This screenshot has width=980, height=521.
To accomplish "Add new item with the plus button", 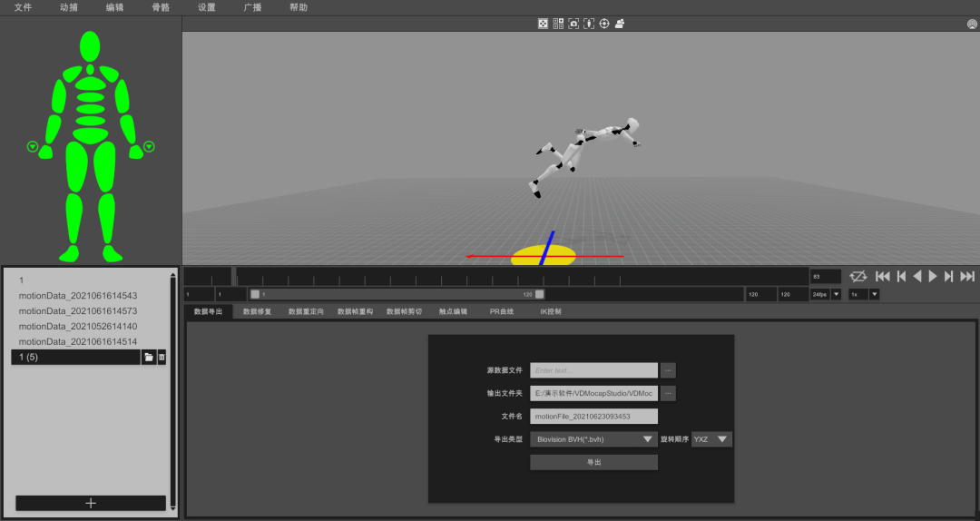I will 91,503.
